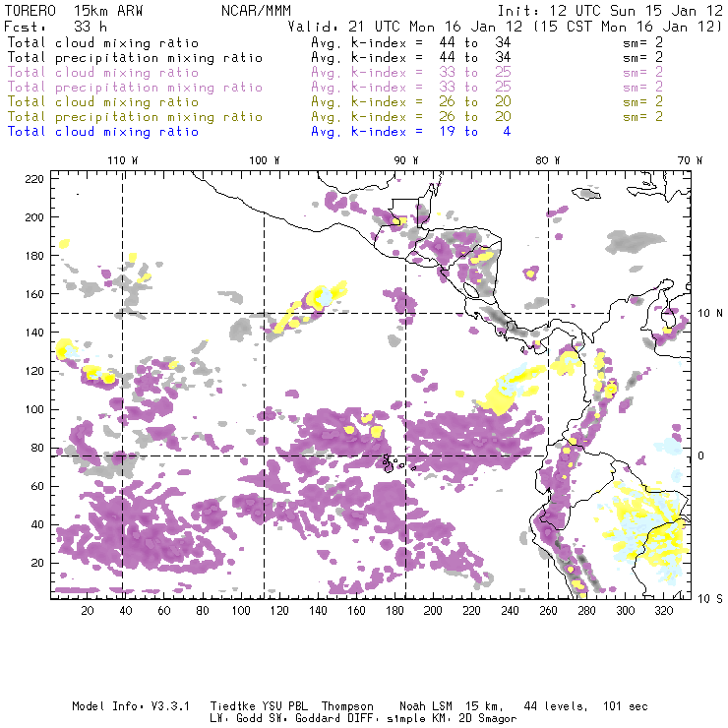Click the 'Tiedtke YSU PBL' footer text
The image size is (728, 728).
[x=259, y=706]
